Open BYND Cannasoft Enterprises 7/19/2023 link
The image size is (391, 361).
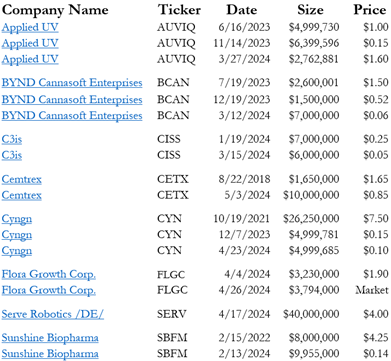(x=72, y=83)
